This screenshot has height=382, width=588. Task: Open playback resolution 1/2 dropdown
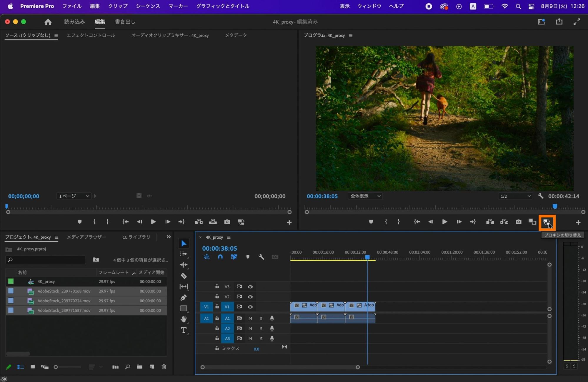pos(515,196)
